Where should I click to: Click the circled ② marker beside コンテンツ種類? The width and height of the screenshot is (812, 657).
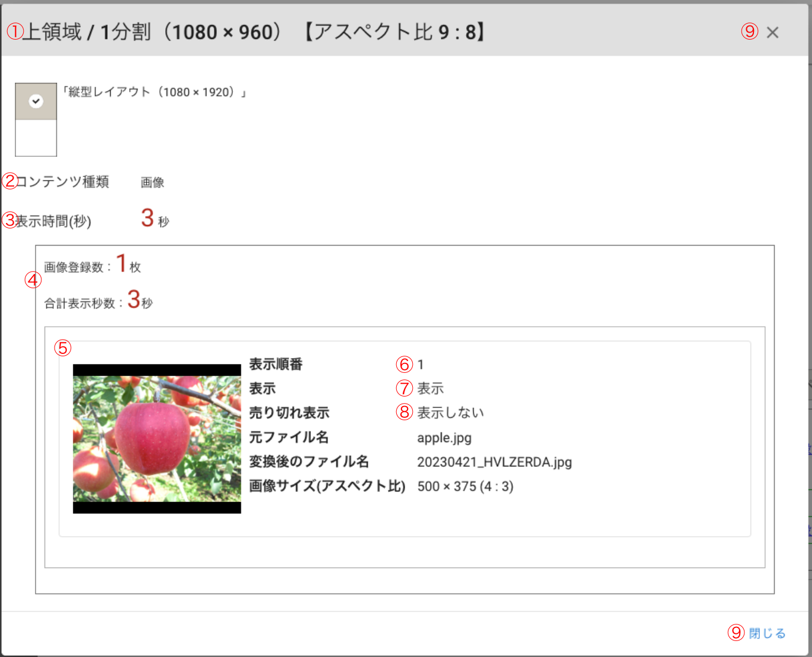click(9, 181)
